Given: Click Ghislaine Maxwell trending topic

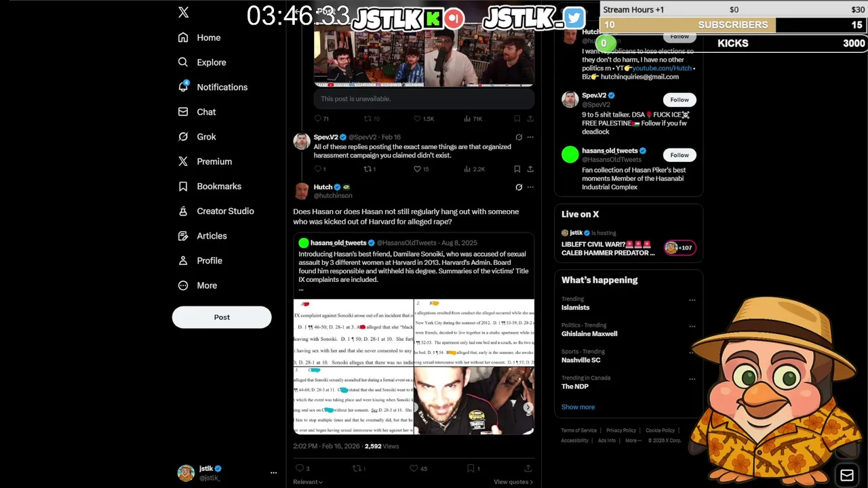Looking at the screenshot, I should [x=589, y=334].
